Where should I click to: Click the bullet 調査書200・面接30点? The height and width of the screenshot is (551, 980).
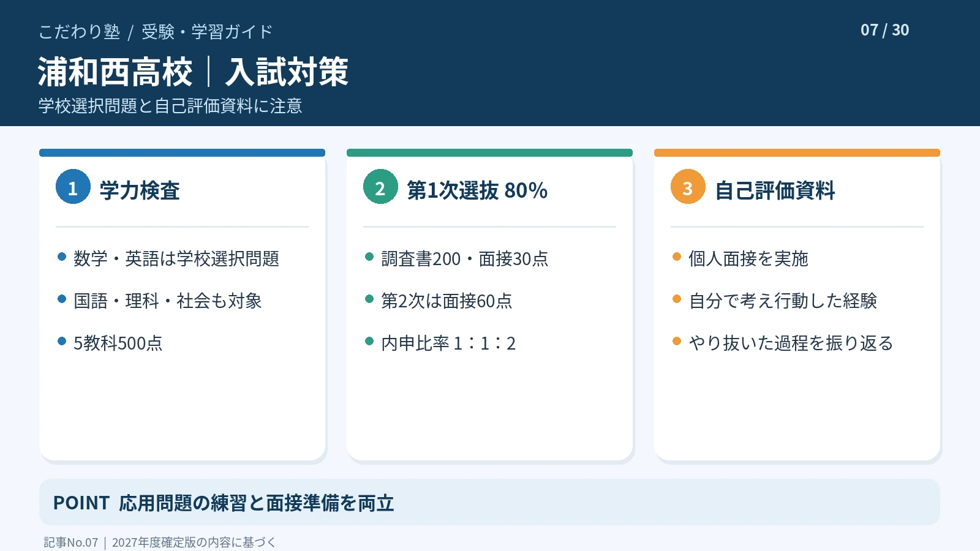(x=465, y=258)
